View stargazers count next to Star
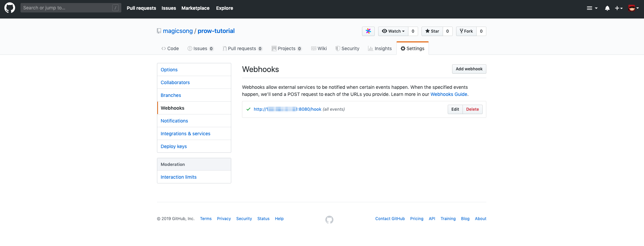This screenshot has height=246, width=644. pyautogui.click(x=448, y=31)
